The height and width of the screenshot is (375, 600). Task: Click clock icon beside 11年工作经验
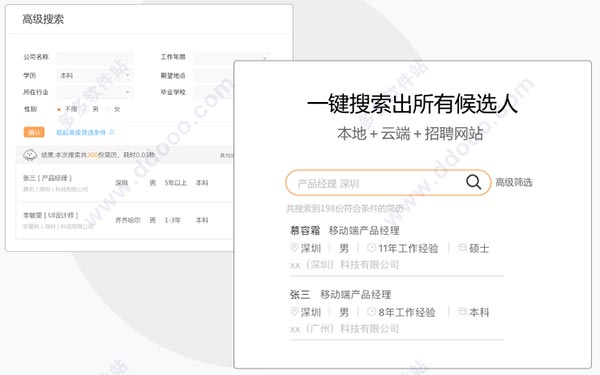[x=371, y=248]
